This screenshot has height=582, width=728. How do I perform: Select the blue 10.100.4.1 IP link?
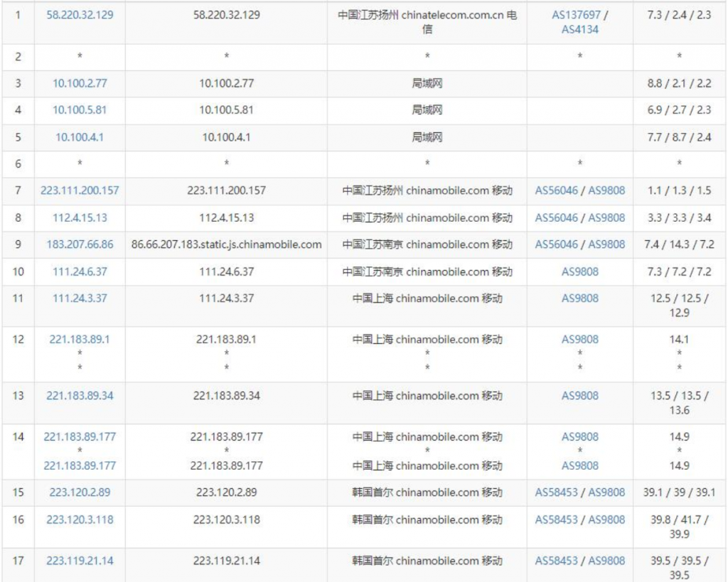tap(80, 137)
